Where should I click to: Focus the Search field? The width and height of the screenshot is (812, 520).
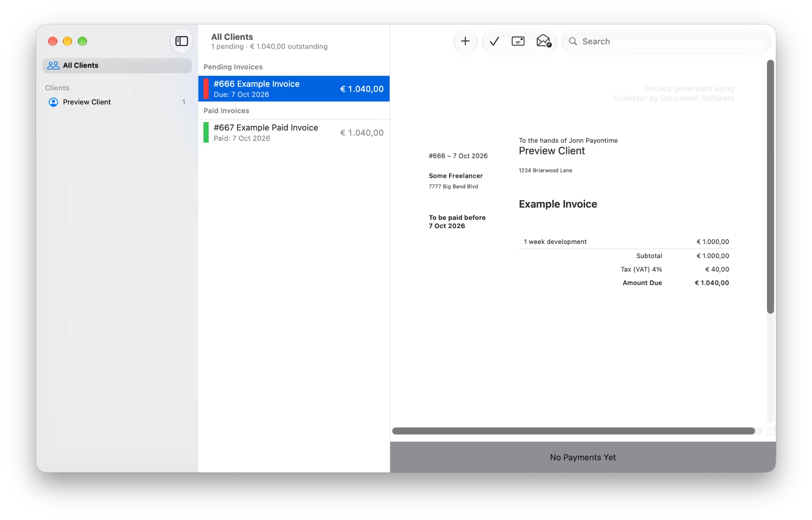pos(666,41)
